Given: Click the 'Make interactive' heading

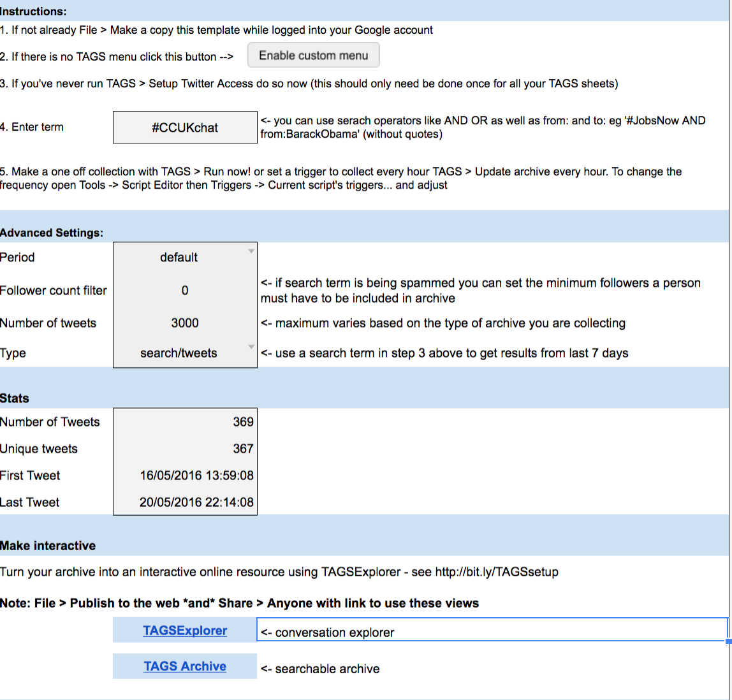Looking at the screenshot, I should [48, 546].
